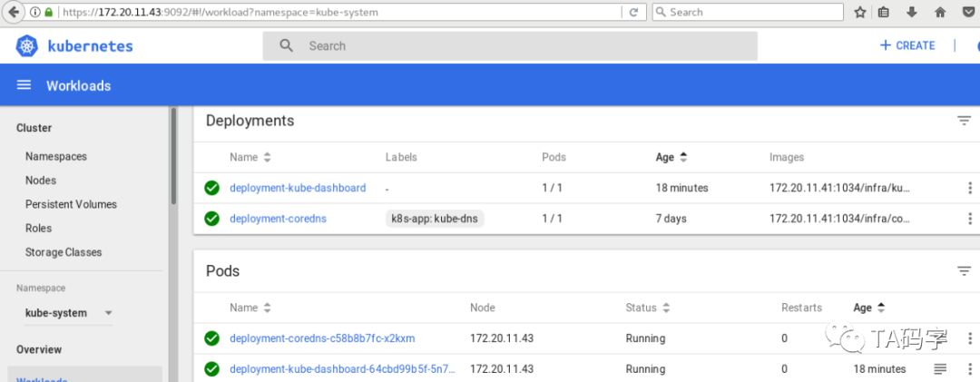
Task: Expand the kube-system namespace dropdown
Action: tap(108, 313)
